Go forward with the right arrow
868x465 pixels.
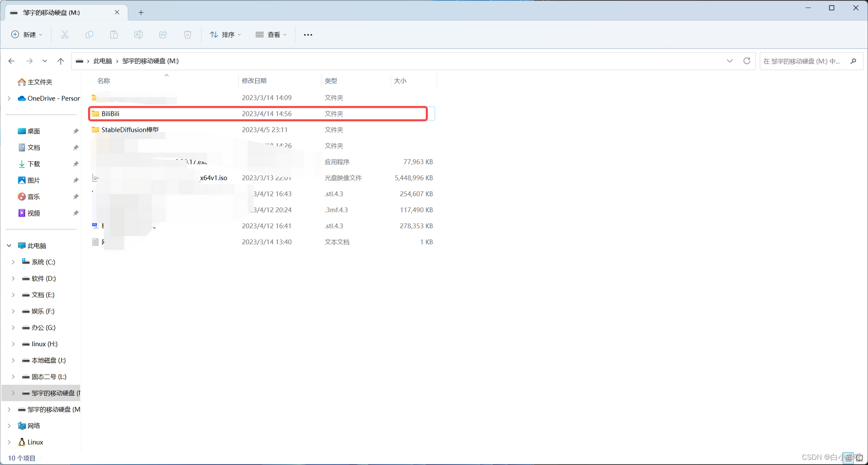[x=30, y=61]
